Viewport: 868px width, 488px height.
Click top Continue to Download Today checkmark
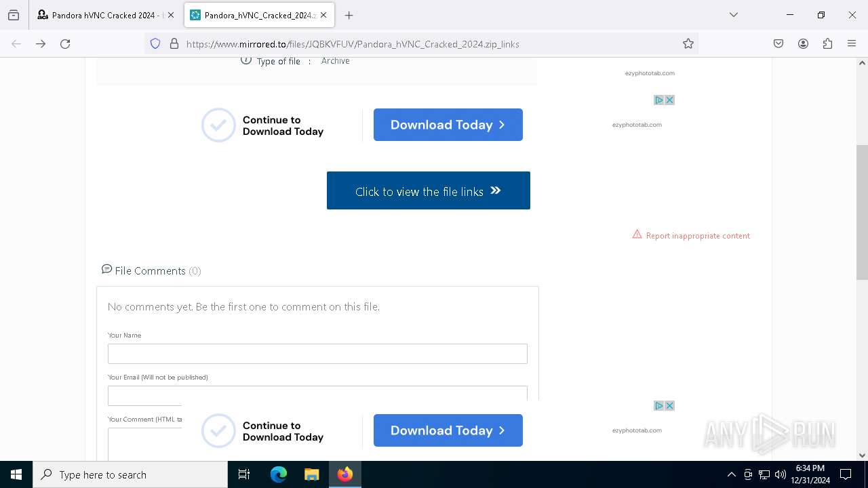click(x=218, y=125)
